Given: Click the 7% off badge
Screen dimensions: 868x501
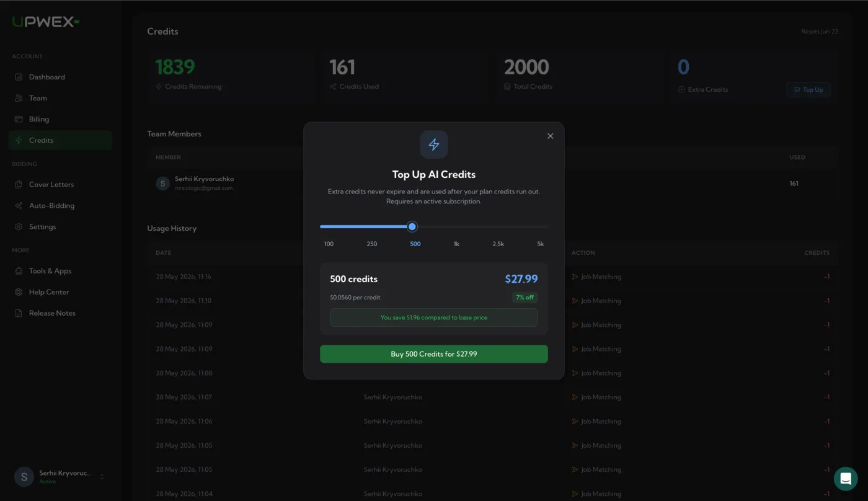Looking at the screenshot, I should point(525,298).
